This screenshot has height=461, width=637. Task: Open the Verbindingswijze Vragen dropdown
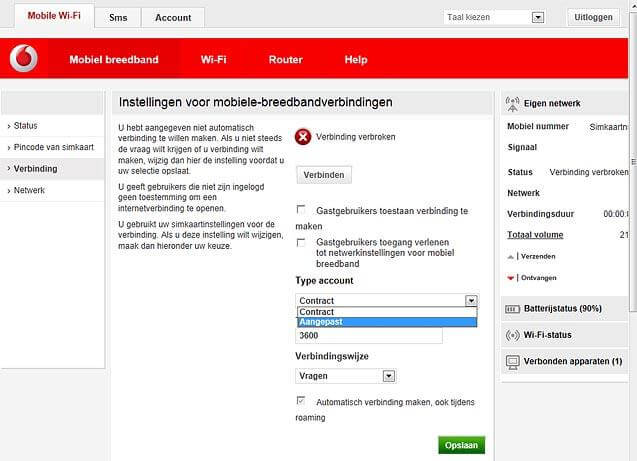pos(346,376)
